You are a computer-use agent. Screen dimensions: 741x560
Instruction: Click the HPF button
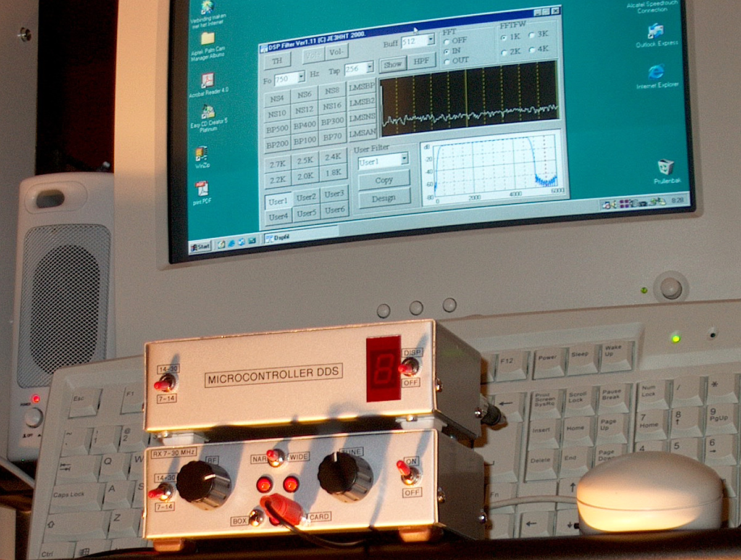421,61
